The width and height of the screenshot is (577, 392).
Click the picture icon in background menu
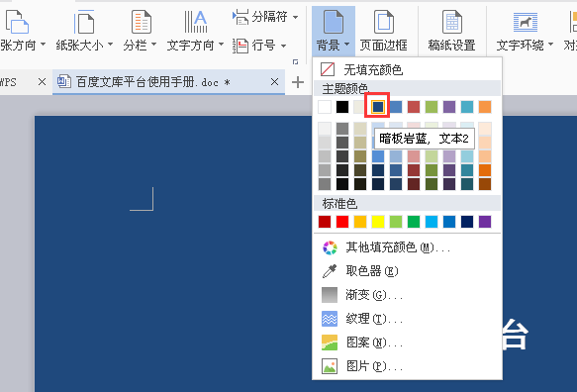[330, 366]
